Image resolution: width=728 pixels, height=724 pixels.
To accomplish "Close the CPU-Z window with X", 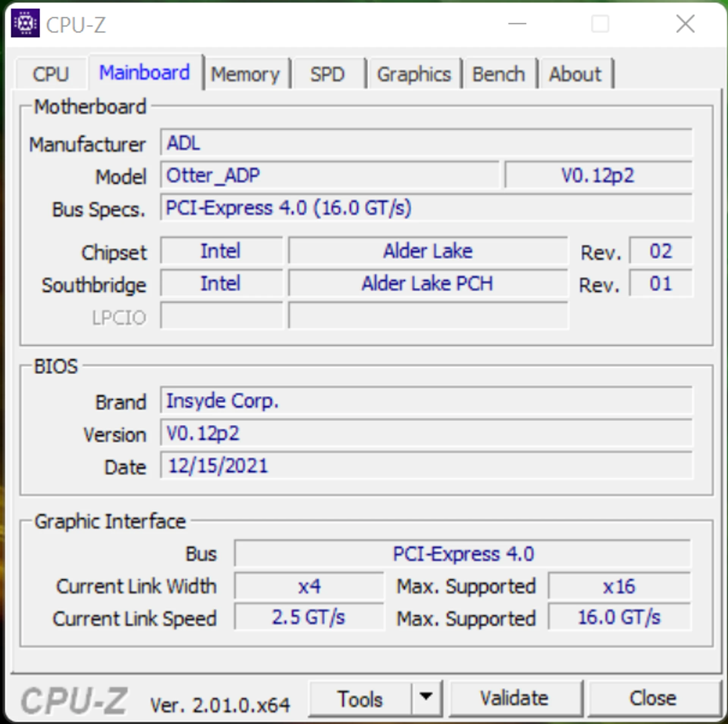I will point(686,24).
